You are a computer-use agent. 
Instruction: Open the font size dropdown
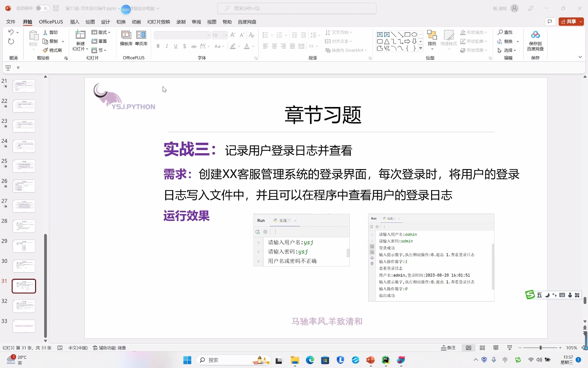click(225, 35)
